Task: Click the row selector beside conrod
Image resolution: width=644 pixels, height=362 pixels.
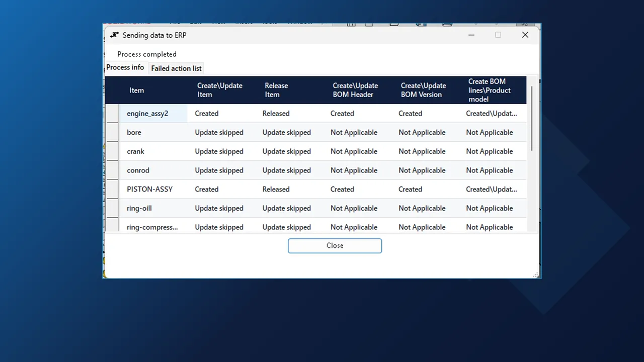Action: (112, 170)
